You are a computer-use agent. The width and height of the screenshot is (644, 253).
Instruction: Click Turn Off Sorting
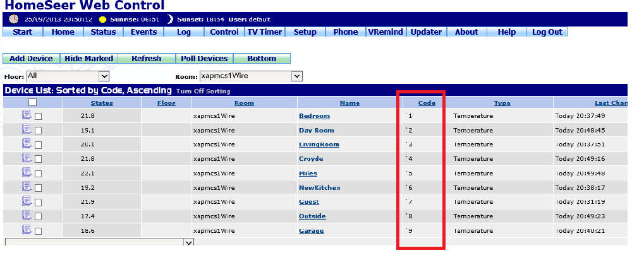pos(203,91)
